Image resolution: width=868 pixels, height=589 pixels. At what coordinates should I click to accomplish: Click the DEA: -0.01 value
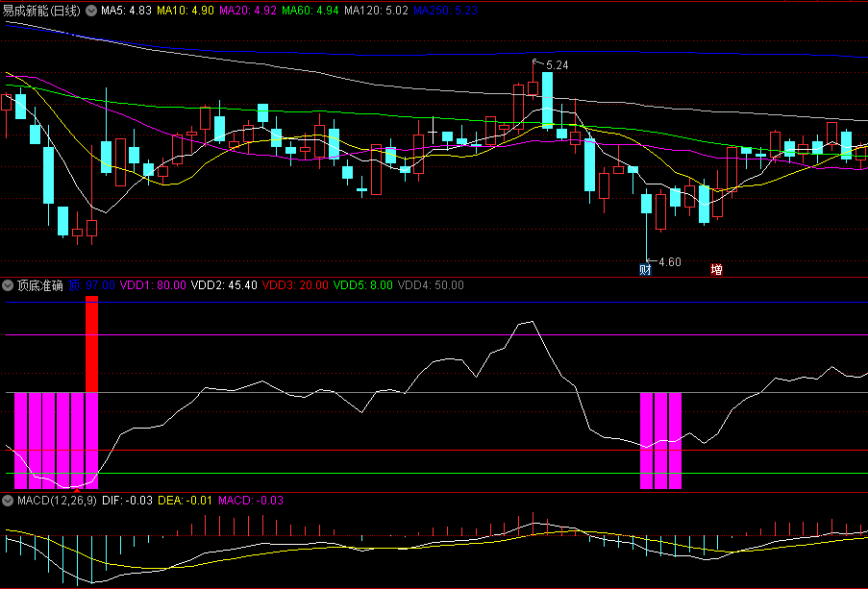point(185,501)
